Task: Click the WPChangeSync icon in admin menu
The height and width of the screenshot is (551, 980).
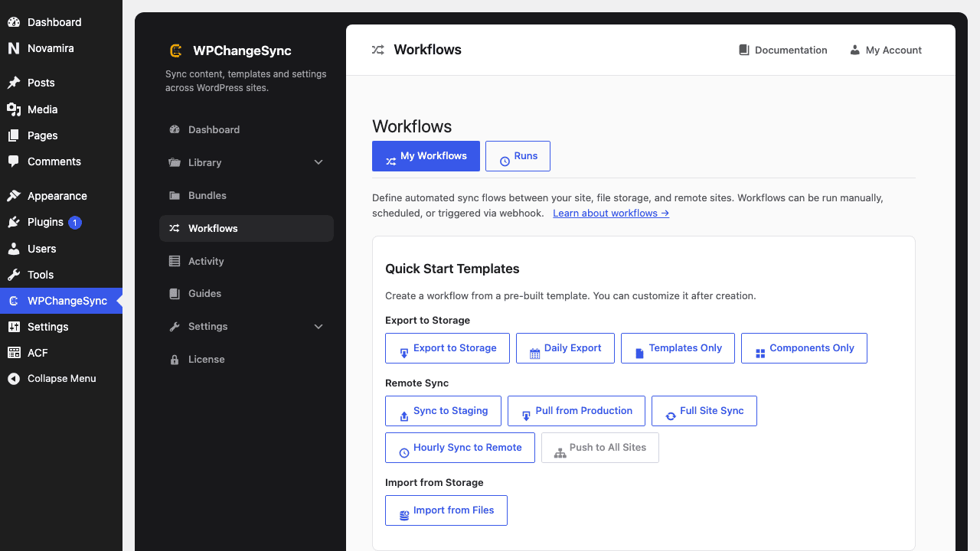Action: pos(14,301)
